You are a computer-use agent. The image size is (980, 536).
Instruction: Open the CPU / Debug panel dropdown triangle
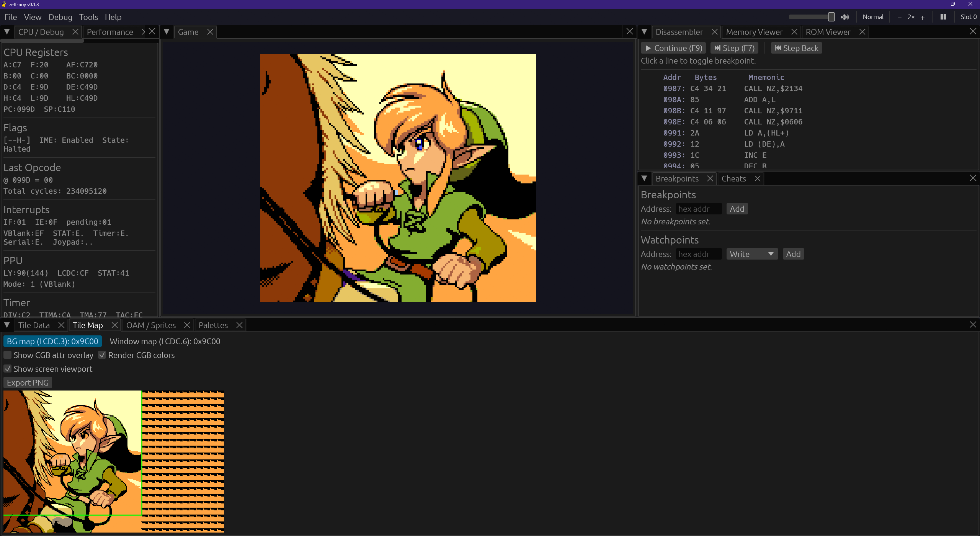click(7, 31)
